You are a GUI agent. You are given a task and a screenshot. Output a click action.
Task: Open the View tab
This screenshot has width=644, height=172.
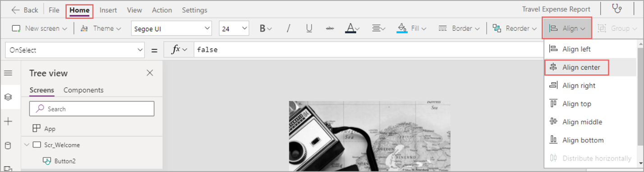click(x=134, y=9)
